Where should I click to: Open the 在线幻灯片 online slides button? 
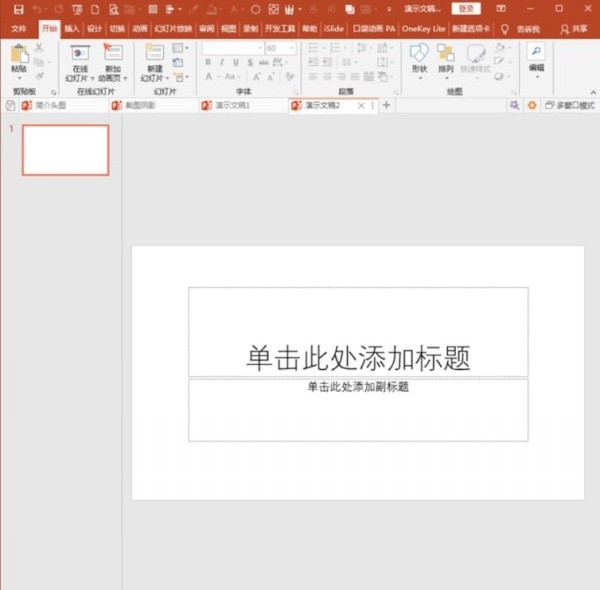(80, 63)
